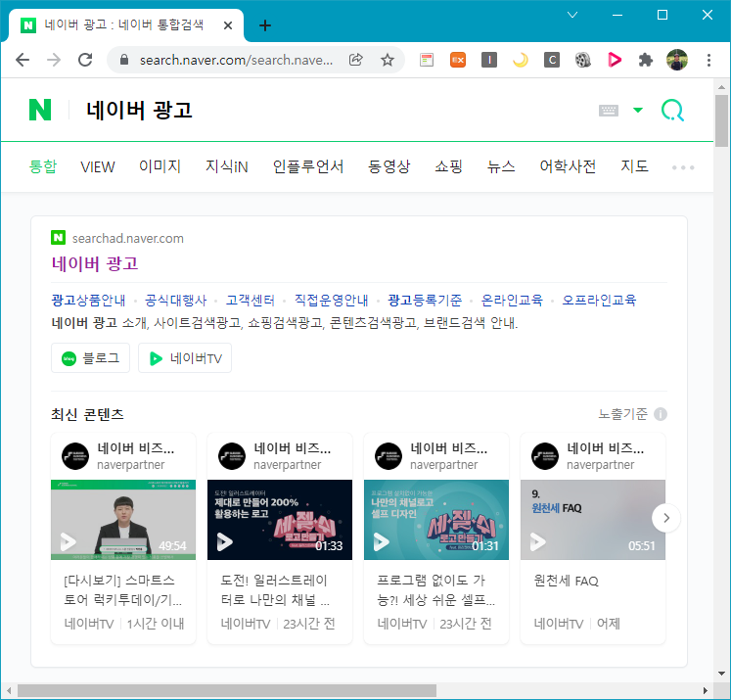Open the Chrome profile avatar
The height and width of the screenshot is (700, 731).
pyautogui.click(x=677, y=60)
